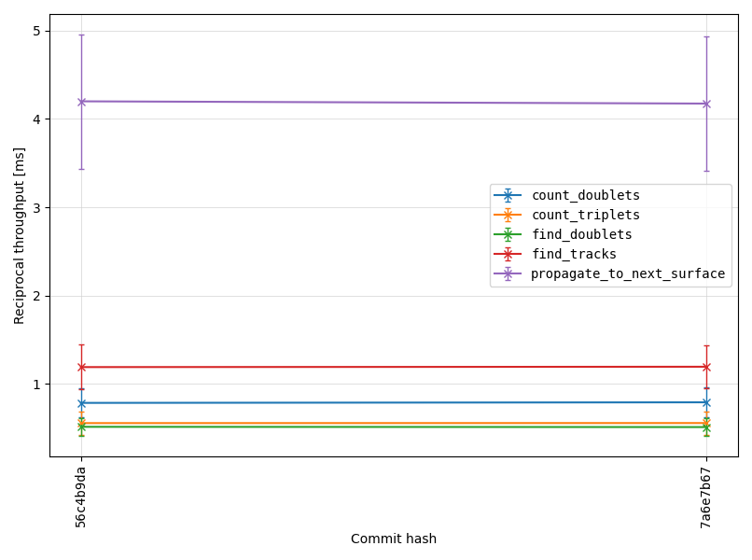Click the purple marker at 7a6e7b67
Image resolution: width=752 pixels, height=560 pixels.
tap(706, 105)
